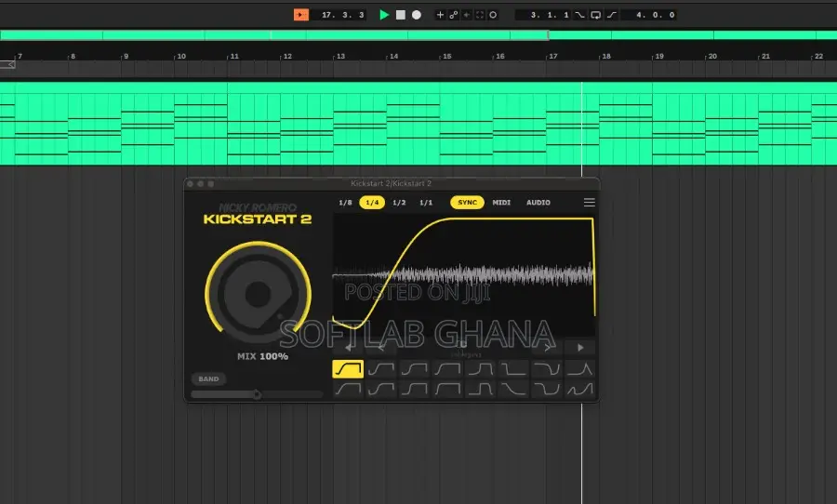Select the third curve preset in top row
The width and height of the screenshot is (837, 504).
pyautogui.click(x=414, y=369)
